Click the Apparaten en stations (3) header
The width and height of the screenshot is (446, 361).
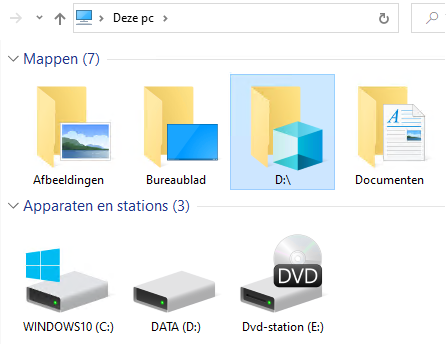106,206
